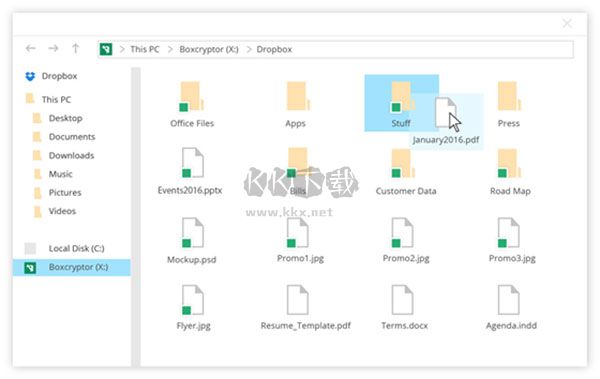Image resolution: width=600 pixels, height=379 pixels.
Task: Open Desktop in the sidebar
Action: [x=57, y=118]
